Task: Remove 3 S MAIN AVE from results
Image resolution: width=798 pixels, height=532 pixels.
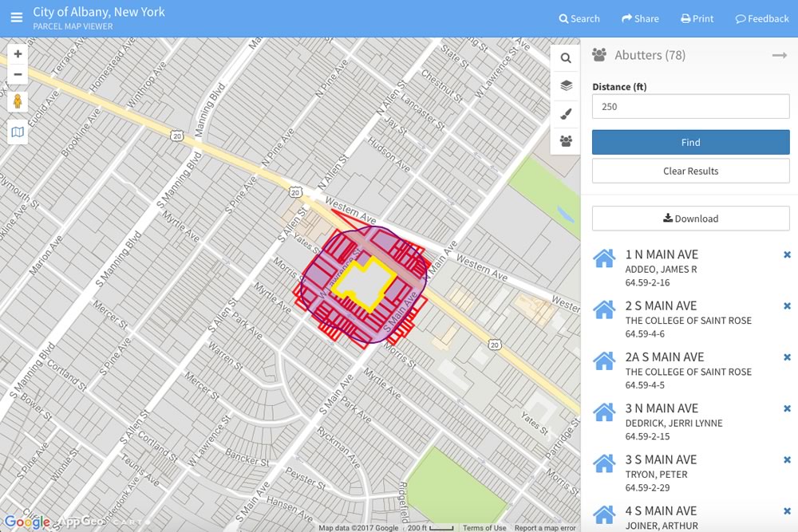Action: (x=787, y=460)
